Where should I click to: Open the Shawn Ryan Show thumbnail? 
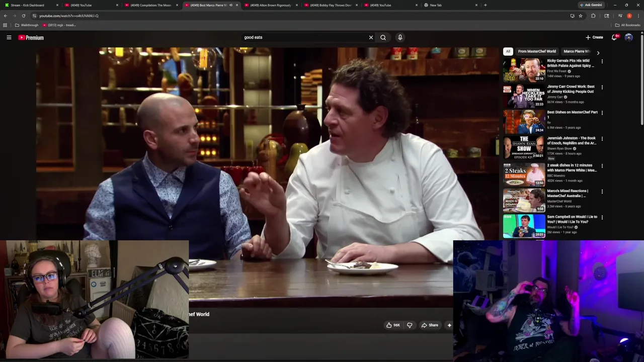[524, 147]
